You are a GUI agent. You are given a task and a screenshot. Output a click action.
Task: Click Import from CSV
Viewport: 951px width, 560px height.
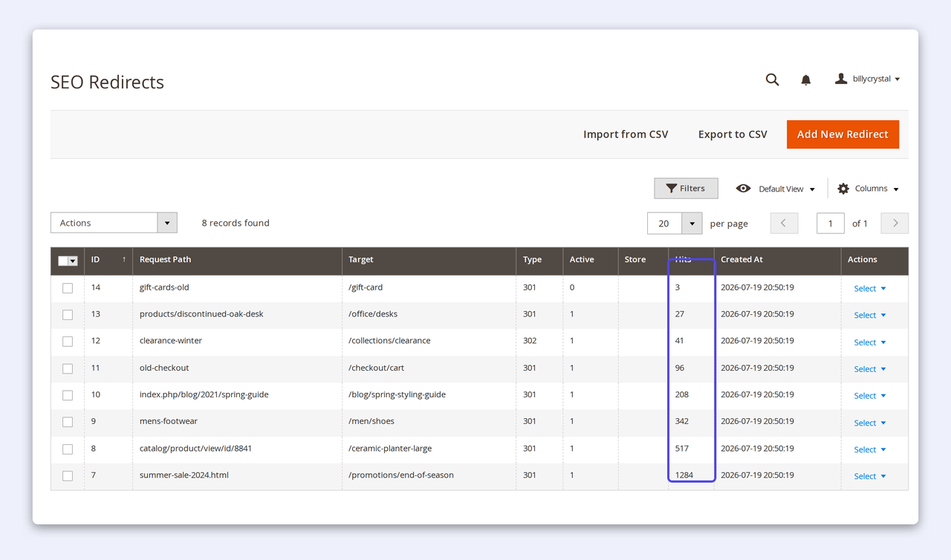pos(626,134)
